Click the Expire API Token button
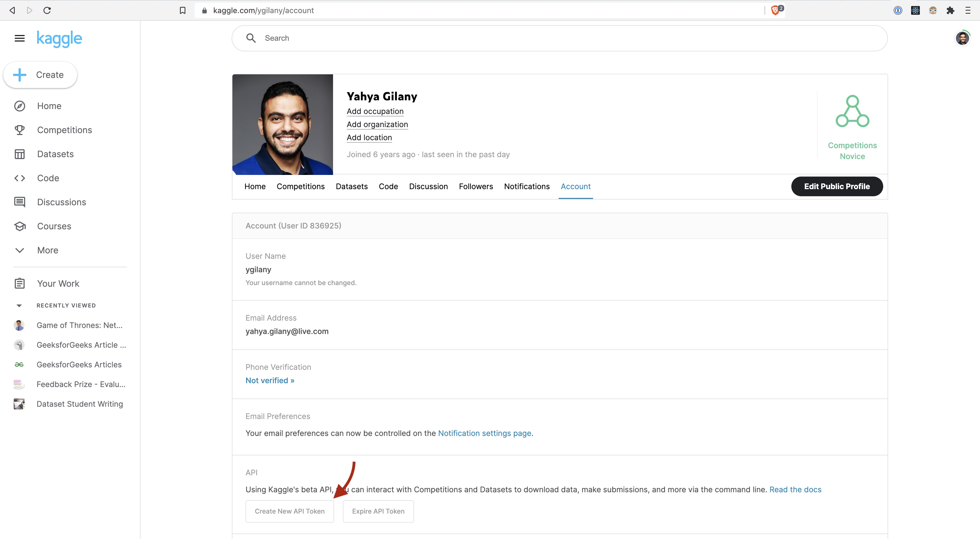The height and width of the screenshot is (539, 980). pos(378,511)
